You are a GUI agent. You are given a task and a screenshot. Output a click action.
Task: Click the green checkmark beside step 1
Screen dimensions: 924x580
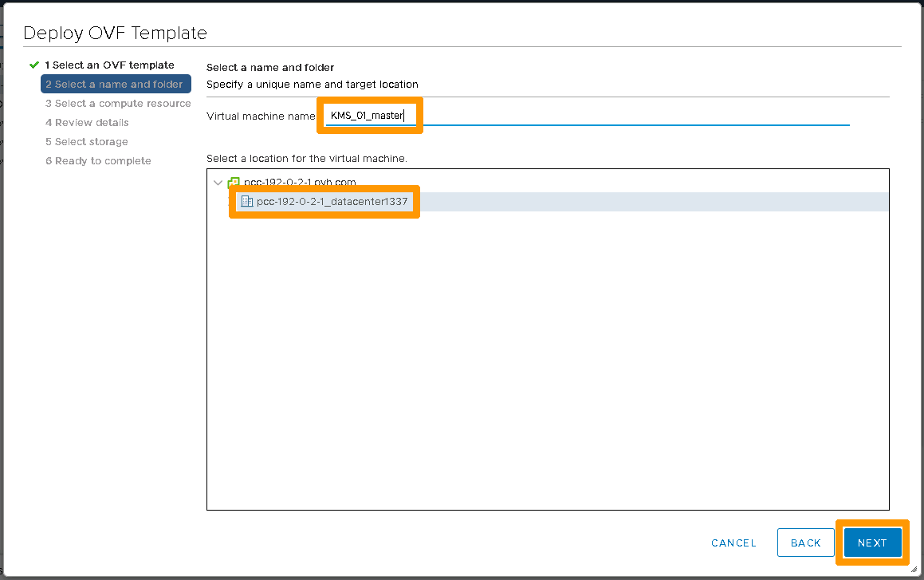pyautogui.click(x=34, y=65)
